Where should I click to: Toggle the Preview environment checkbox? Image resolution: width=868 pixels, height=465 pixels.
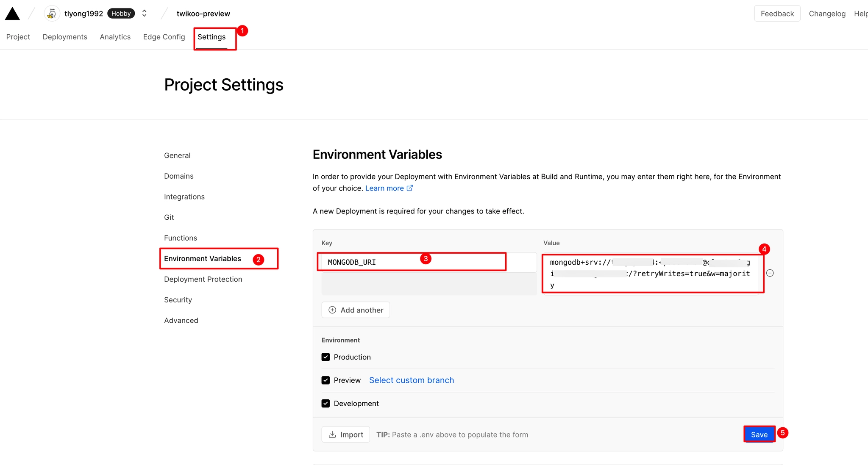pos(325,380)
